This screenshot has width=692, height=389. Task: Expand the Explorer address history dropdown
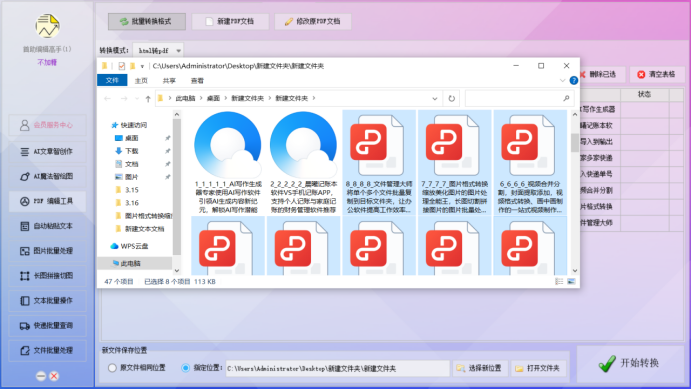(x=435, y=98)
